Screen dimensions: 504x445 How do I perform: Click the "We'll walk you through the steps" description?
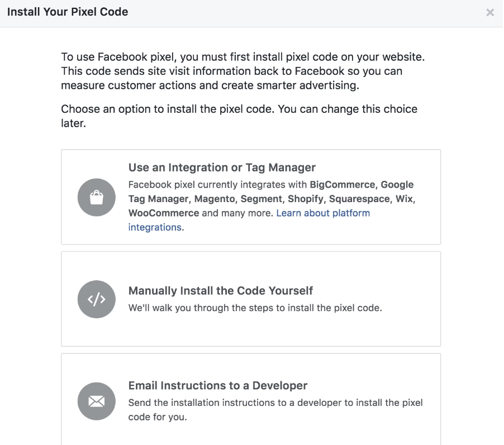click(x=255, y=308)
